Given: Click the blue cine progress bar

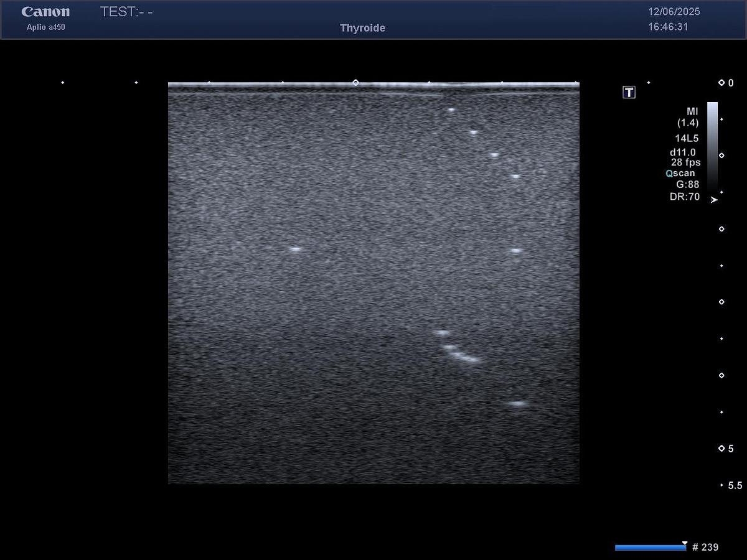Looking at the screenshot, I should pyautogui.click(x=650, y=548).
